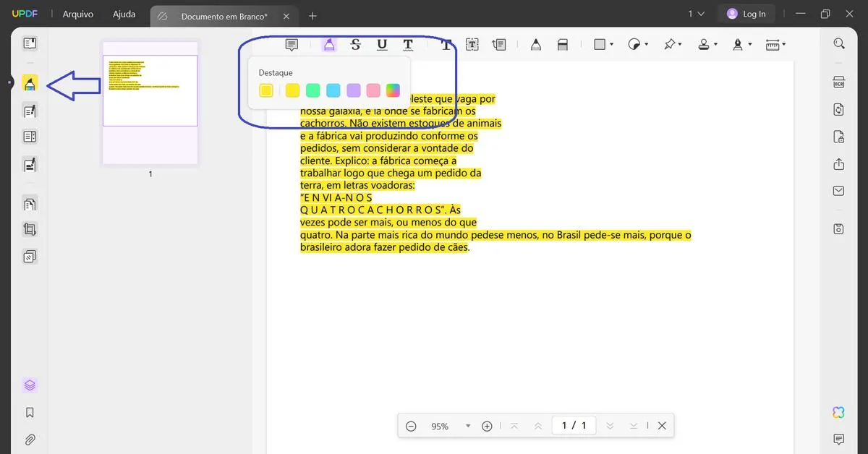Screen dimensions: 868x454
Task: Jump to the last page
Action: (x=634, y=426)
